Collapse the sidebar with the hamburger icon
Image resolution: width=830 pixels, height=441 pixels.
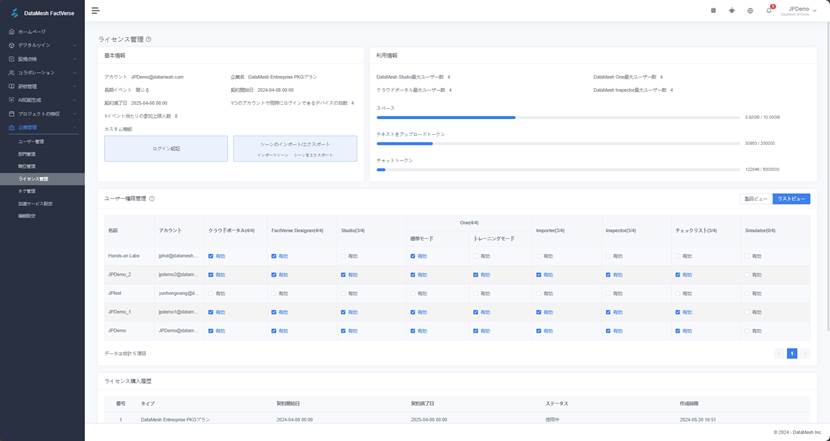[x=95, y=10]
